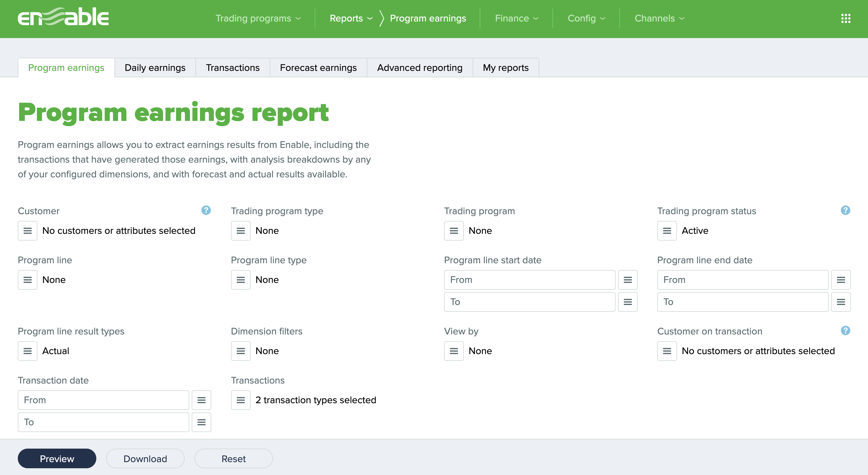The height and width of the screenshot is (475, 868).
Task: Switch to the Transactions tab
Action: 232,68
